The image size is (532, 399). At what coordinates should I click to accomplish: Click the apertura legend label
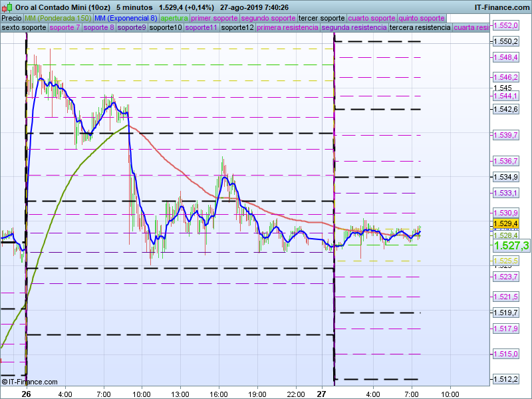coord(174,18)
